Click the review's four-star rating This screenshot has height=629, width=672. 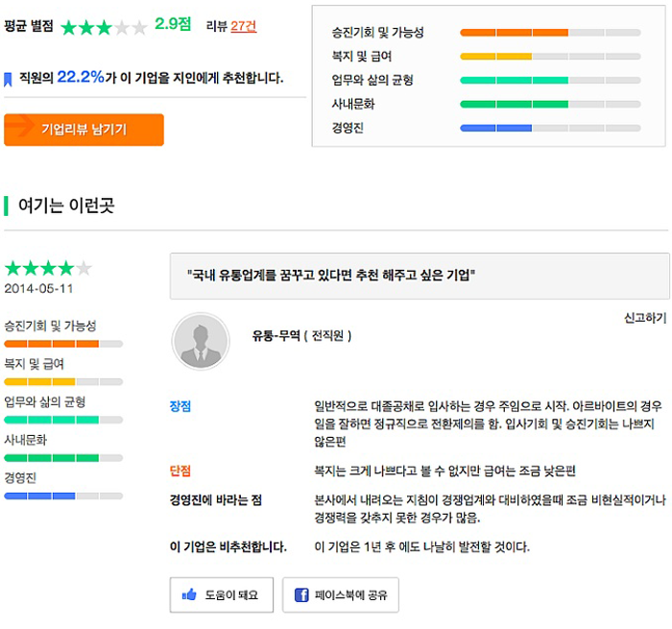coord(48,269)
